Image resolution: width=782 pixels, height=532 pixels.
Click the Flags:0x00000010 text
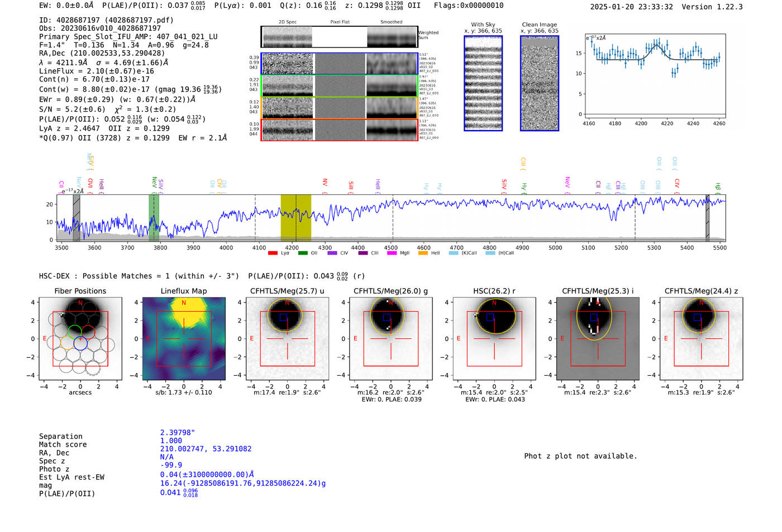(469, 6)
